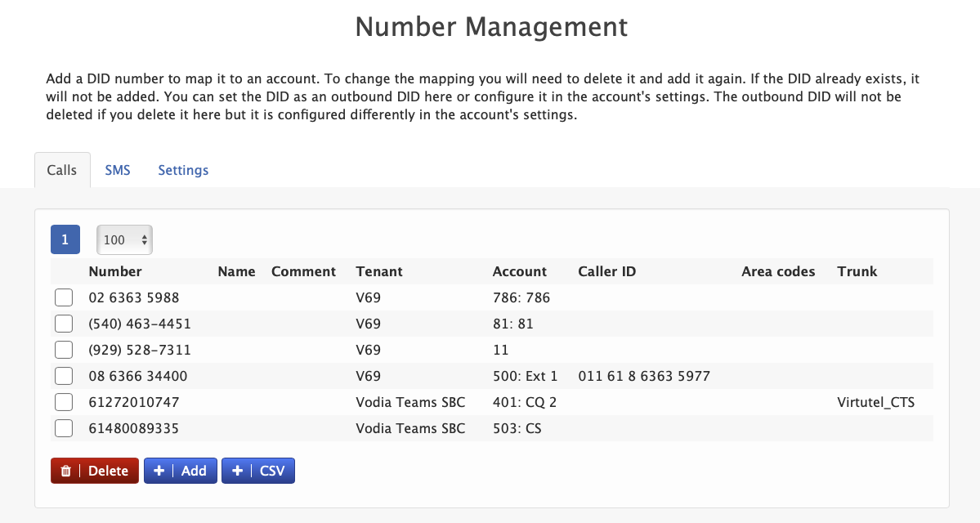Image resolution: width=980 pixels, height=523 pixels.
Task: Click the page 1 pagination button
Action: [x=65, y=239]
